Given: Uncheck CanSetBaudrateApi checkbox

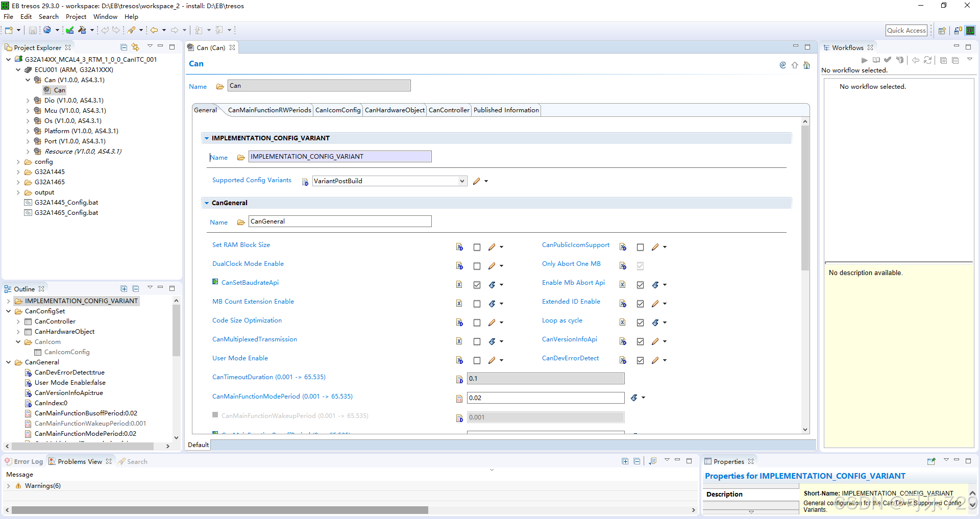Looking at the screenshot, I should tap(477, 285).
